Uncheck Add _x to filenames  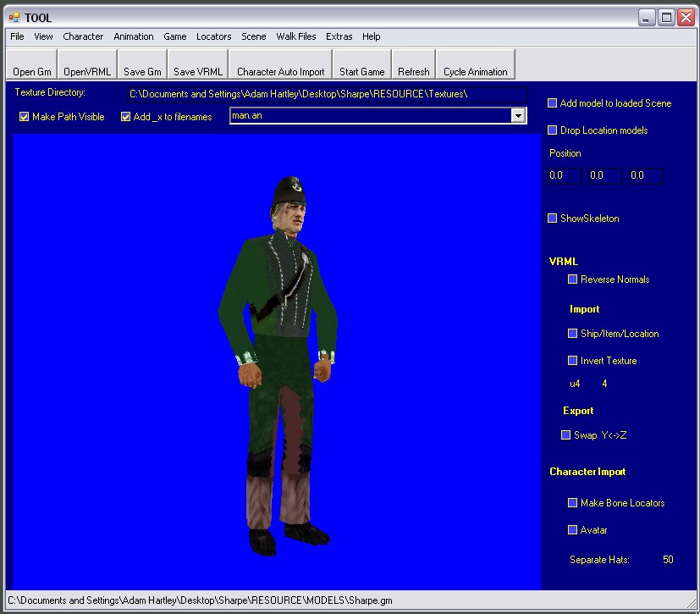click(x=125, y=117)
